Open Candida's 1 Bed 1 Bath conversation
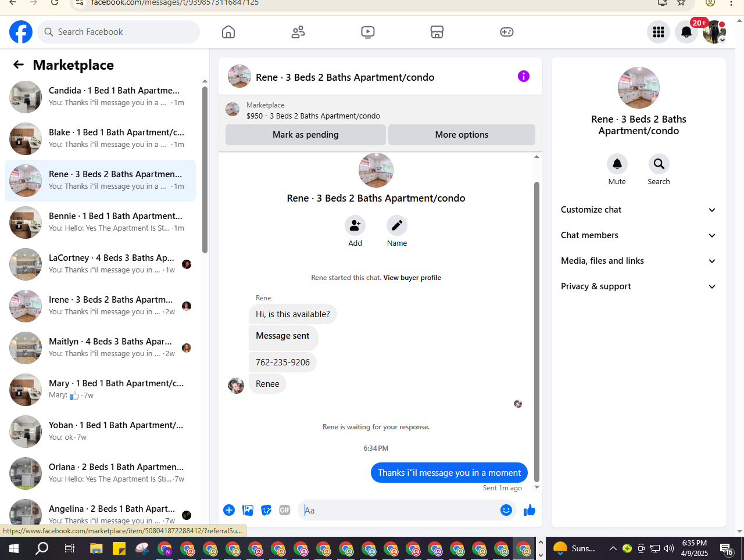Image resolution: width=744 pixels, height=560 pixels. tap(100, 97)
